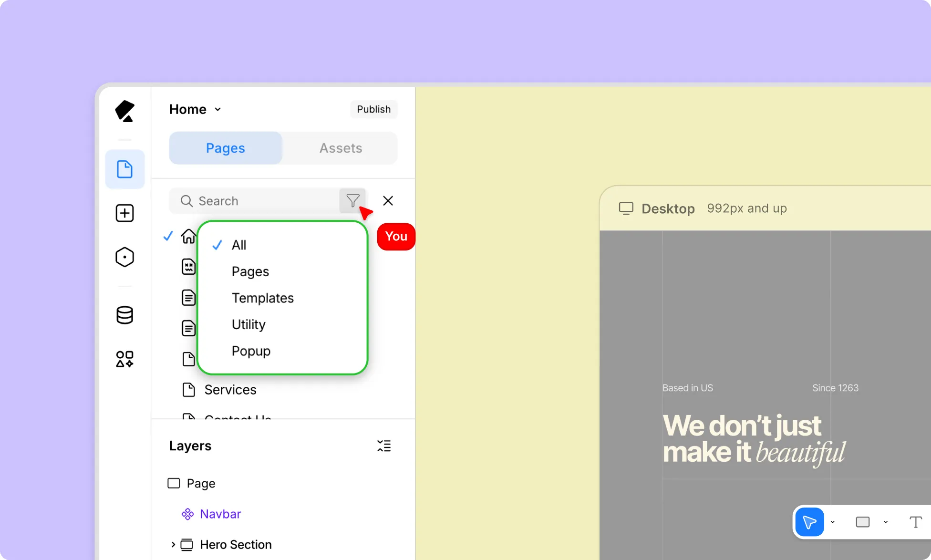Open the CMS database icon
Viewport: 931px width, 560px height.
click(125, 315)
